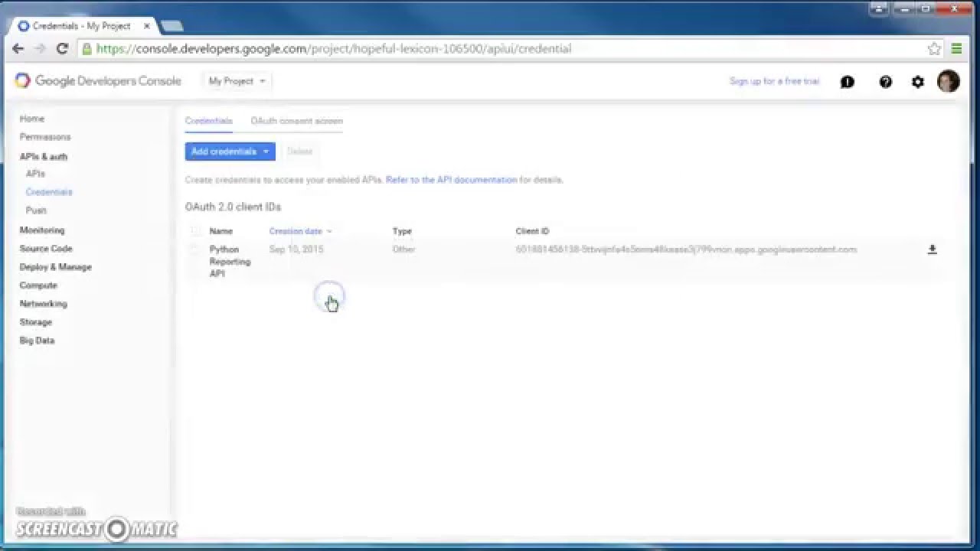Go to Home in the sidebar
980x551 pixels.
(32, 119)
